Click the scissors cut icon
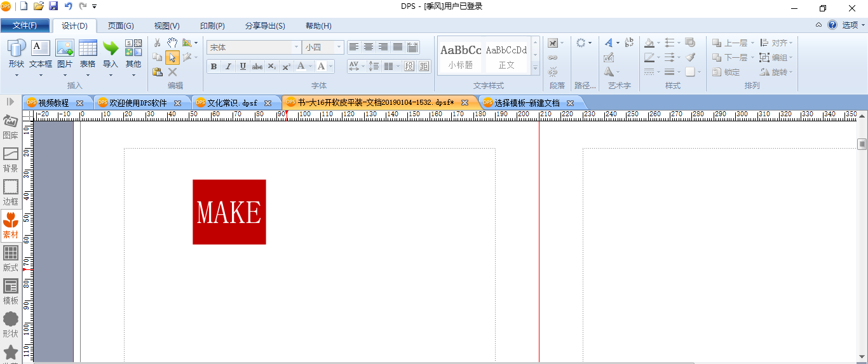The height and width of the screenshot is (364, 868). [x=158, y=43]
